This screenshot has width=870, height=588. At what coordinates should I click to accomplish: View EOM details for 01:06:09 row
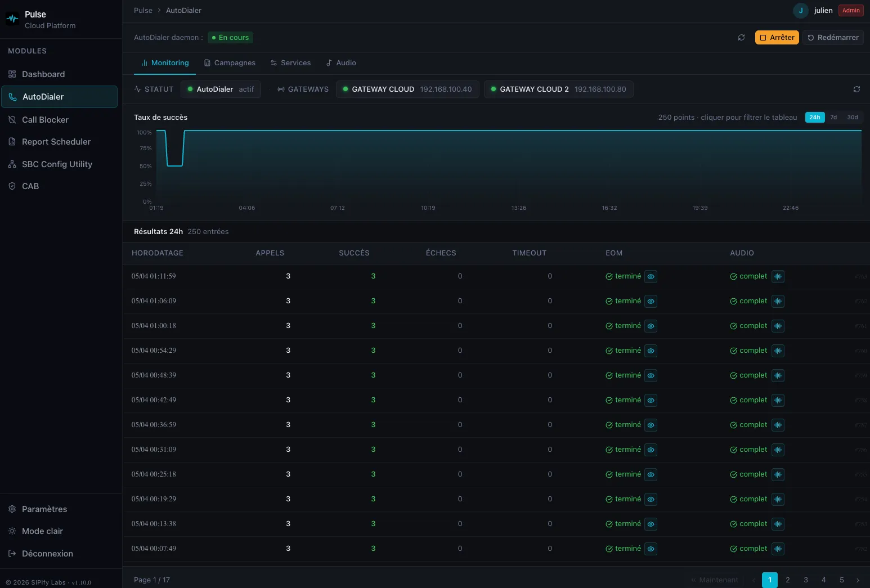(x=651, y=302)
